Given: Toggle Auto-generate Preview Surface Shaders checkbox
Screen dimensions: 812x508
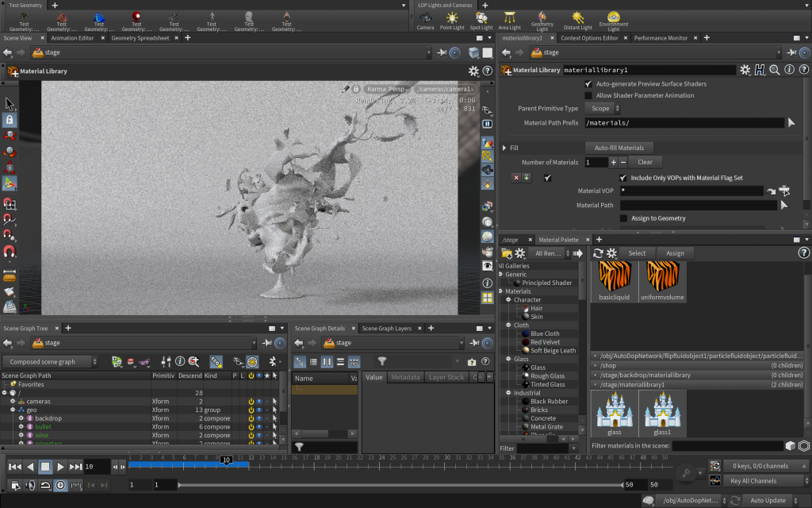Looking at the screenshot, I should (x=588, y=83).
